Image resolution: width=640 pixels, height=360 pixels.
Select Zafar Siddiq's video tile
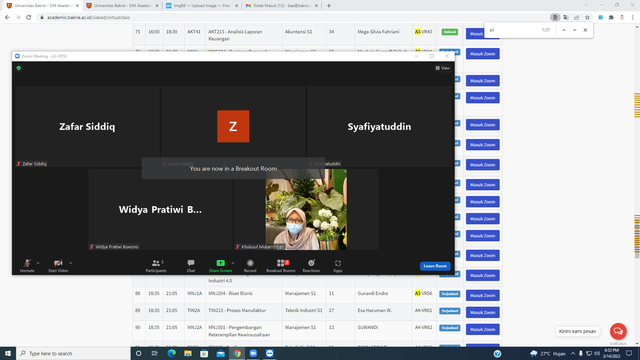click(87, 126)
